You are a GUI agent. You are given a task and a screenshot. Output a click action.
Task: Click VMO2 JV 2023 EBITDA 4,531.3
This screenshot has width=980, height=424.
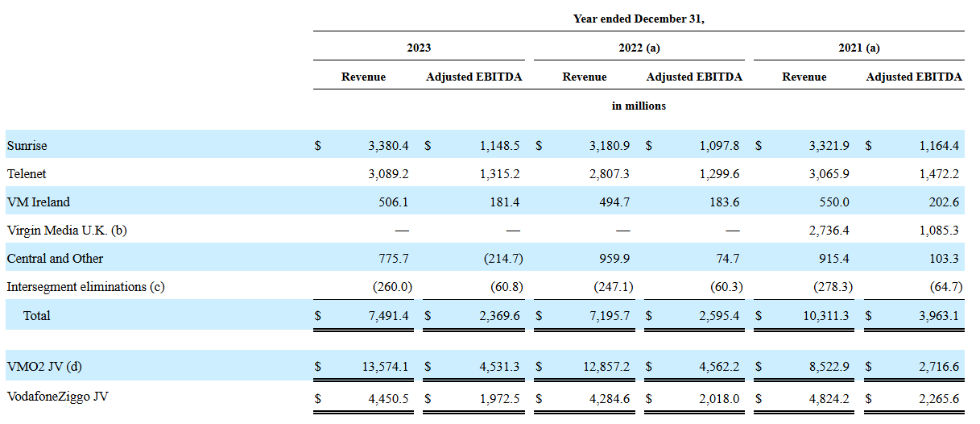499,368
